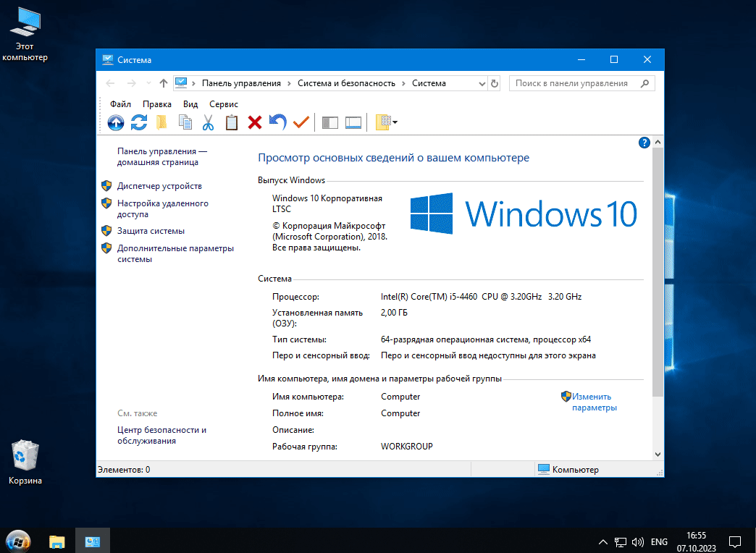This screenshot has height=553, width=756.
Task: Click the network tray icon
Action: tap(621, 542)
